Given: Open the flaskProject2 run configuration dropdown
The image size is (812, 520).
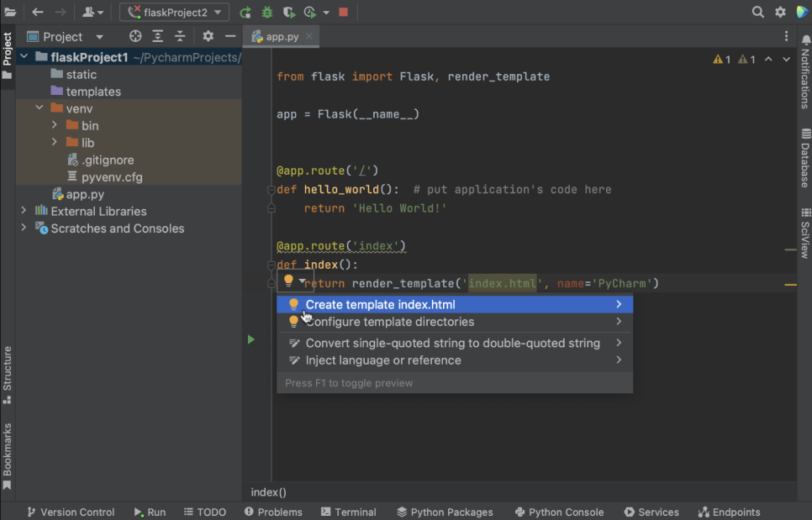Looking at the screenshot, I should 174,13.
